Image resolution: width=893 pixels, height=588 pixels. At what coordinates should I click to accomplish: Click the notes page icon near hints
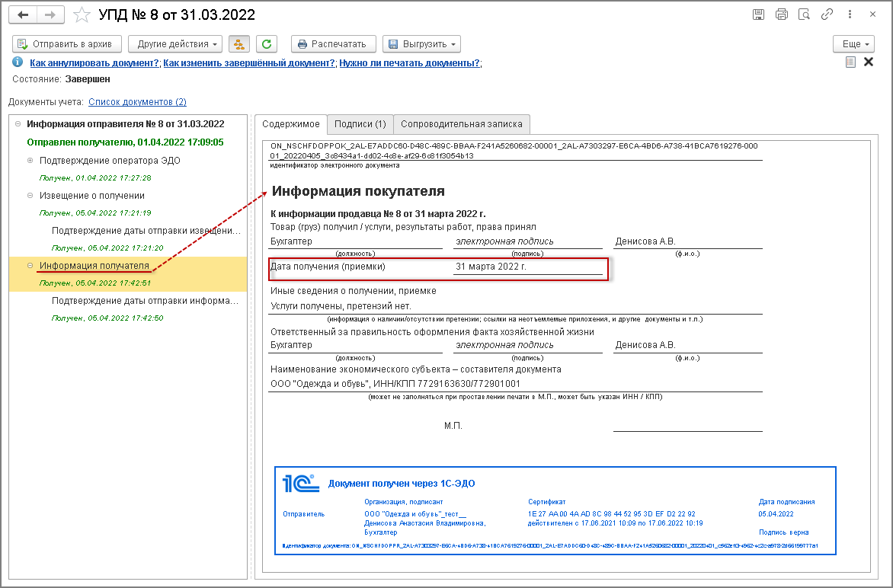coord(850,62)
